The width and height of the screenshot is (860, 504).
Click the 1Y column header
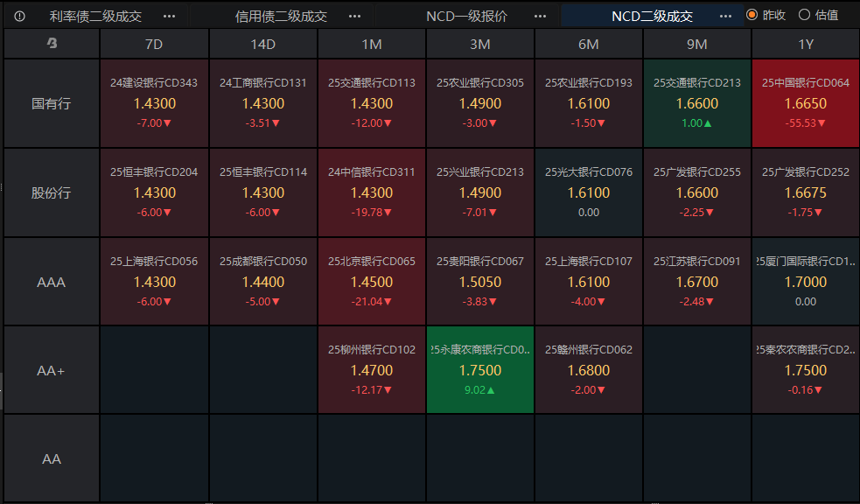[806, 44]
